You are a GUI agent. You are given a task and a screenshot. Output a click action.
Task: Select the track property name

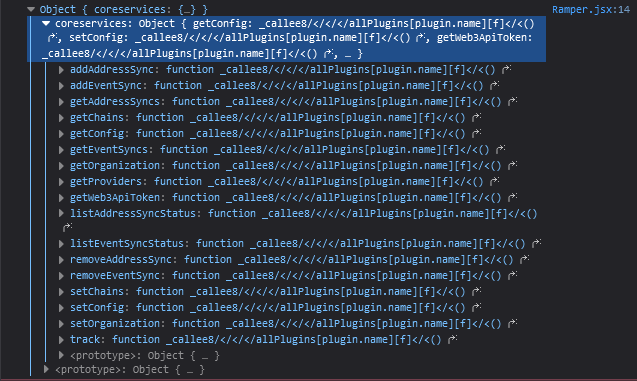(84, 339)
